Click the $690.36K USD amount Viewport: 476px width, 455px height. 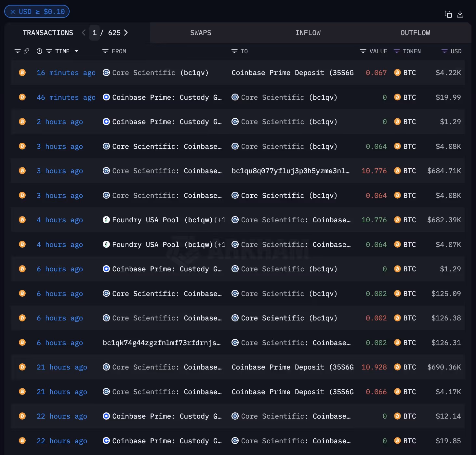[x=444, y=367]
